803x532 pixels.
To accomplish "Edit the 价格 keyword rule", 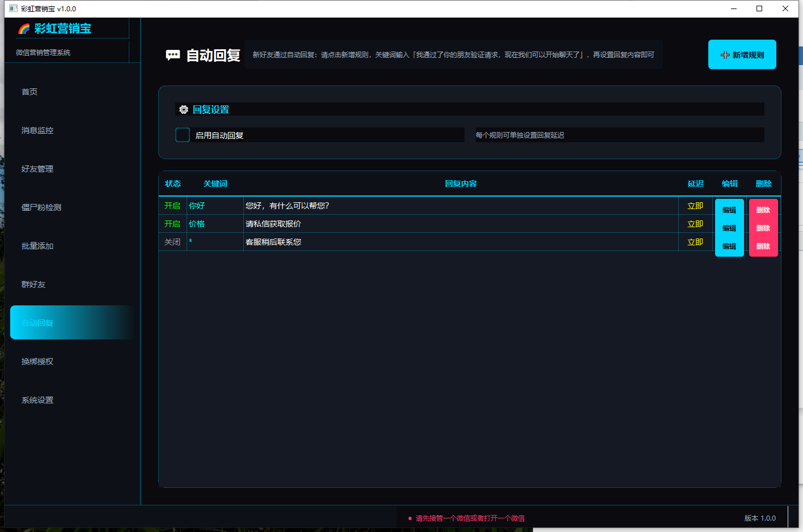I will click(x=729, y=228).
